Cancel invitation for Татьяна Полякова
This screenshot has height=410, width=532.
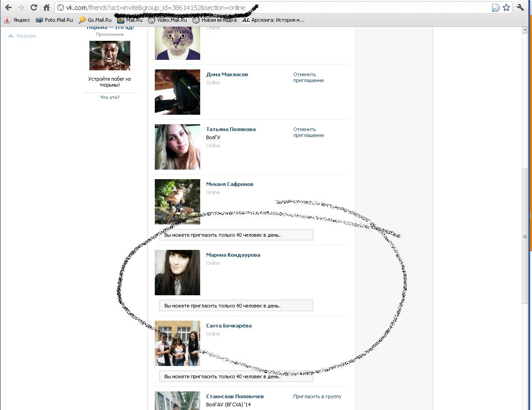coord(308,132)
